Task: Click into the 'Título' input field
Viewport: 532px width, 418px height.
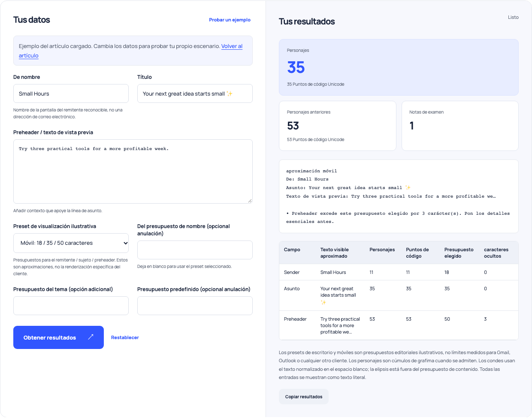Action: [x=195, y=93]
